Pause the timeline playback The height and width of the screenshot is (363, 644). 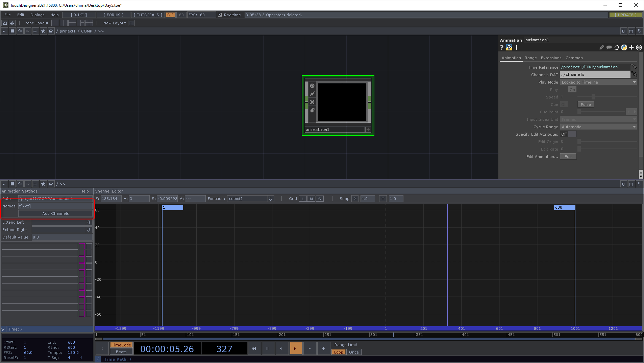click(267, 348)
